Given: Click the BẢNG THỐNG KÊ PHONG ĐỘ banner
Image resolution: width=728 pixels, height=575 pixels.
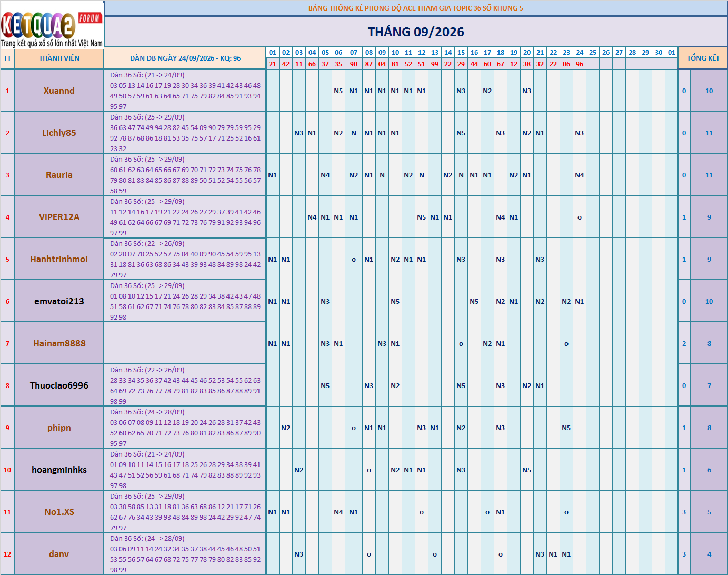Looking at the screenshot, I should pos(416,8).
